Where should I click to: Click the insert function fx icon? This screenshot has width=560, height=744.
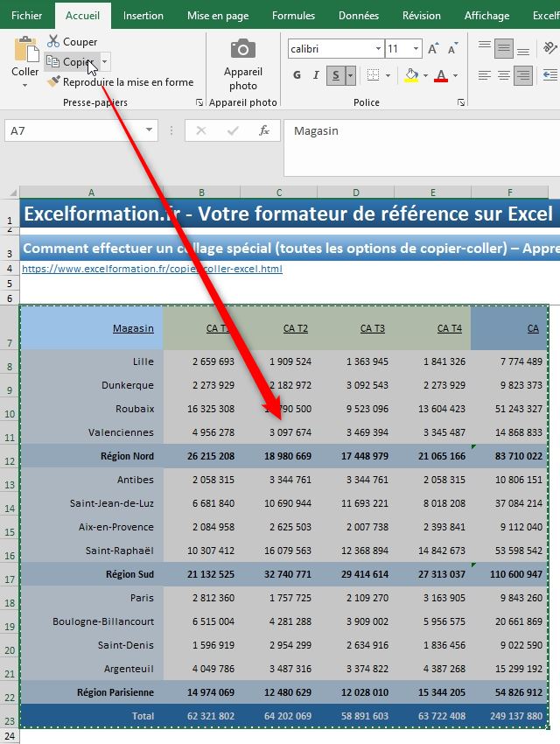click(264, 130)
